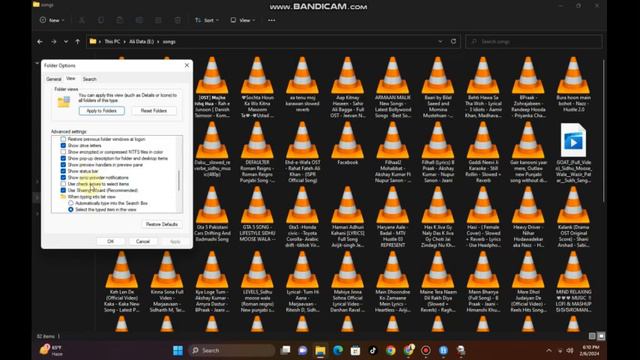The width and height of the screenshot is (640, 360).
Task: Switch to details view layout icon
Action: (592, 336)
